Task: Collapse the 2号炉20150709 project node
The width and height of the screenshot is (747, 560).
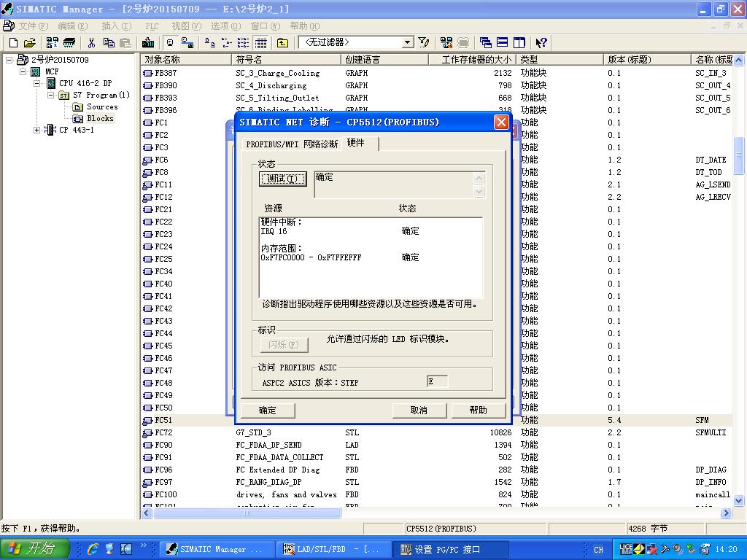Action: [x=9, y=60]
